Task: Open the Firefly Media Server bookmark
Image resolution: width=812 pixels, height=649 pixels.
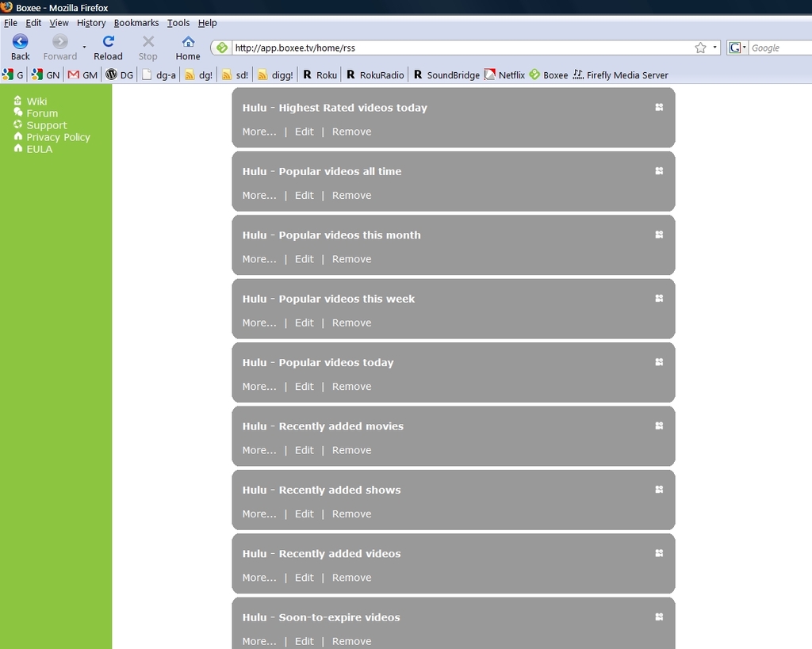Action: (621, 75)
